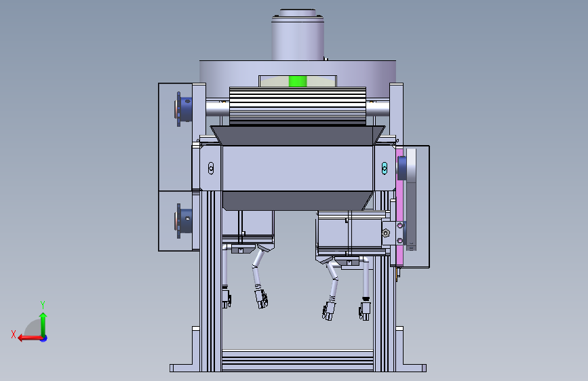Viewport: 588px width, 381px height.
Task: Select the left motor body under the chute
Action: (248, 227)
